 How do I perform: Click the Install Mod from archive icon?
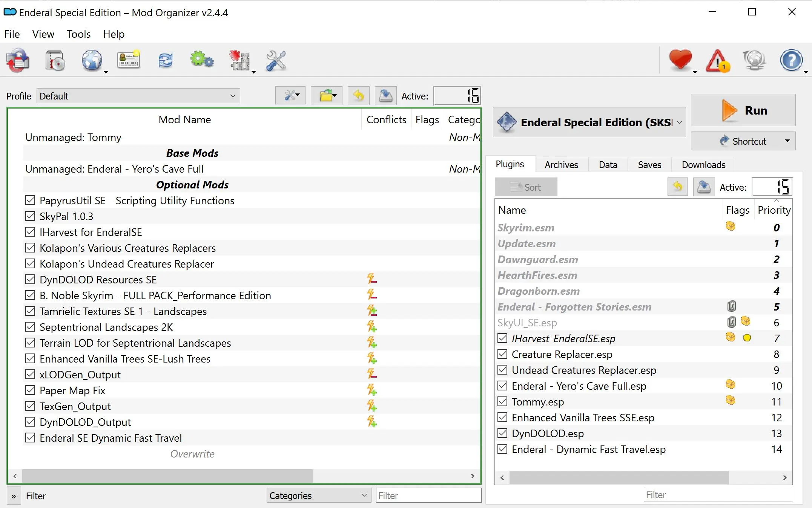tap(55, 60)
